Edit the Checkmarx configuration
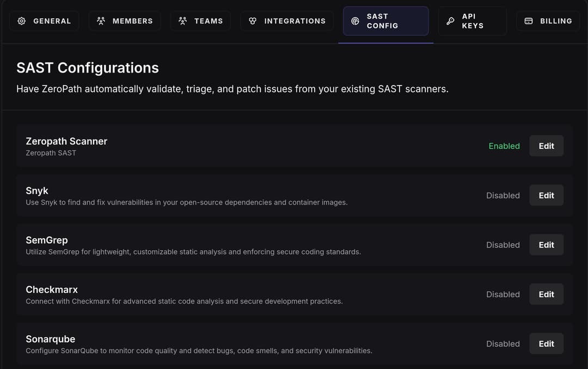Viewport: 588px width, 369px height. point(546,294)
